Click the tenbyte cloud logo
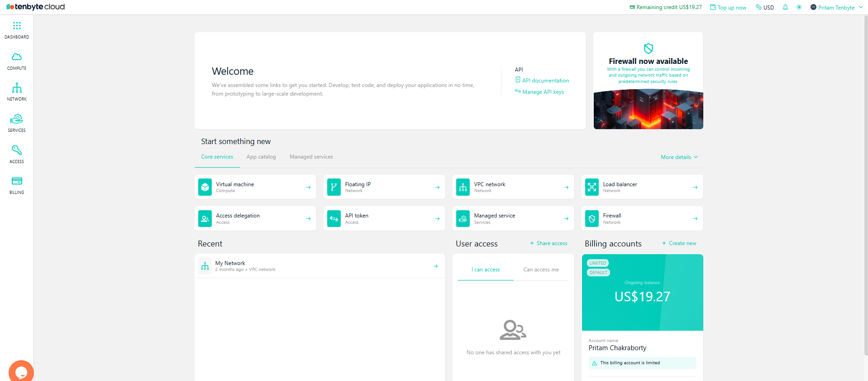 click(x=36, y=7)
